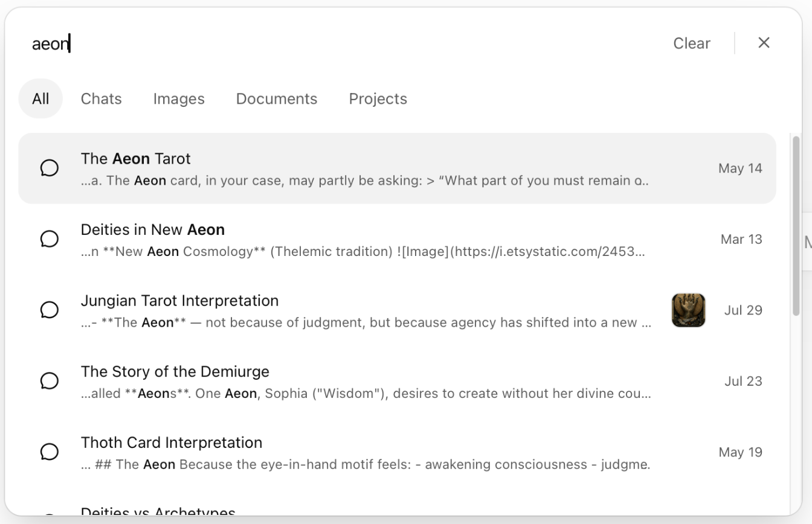Open The Aeon Tarot chat result
The image size is (812, 524).
397,168
